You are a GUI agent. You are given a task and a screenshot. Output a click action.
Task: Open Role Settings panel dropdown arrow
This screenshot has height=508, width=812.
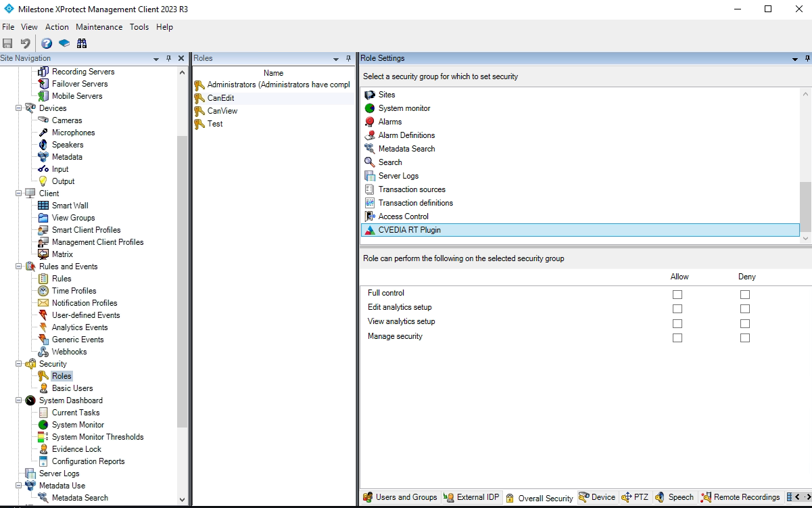point(795,59)
